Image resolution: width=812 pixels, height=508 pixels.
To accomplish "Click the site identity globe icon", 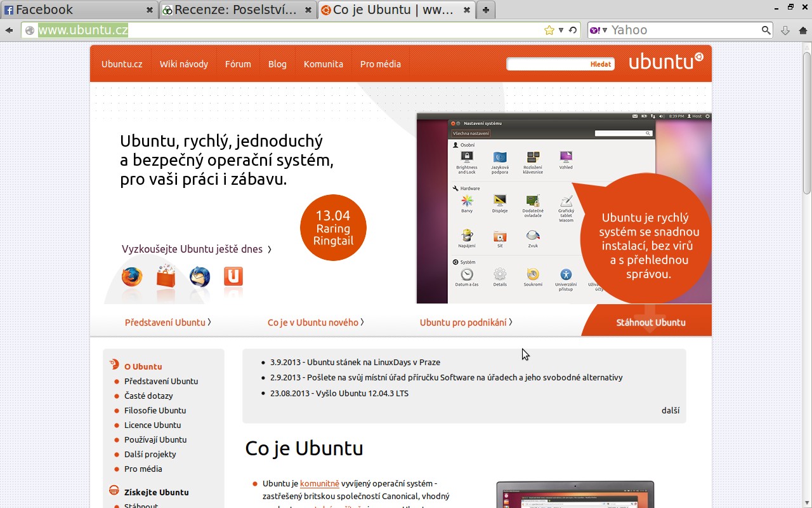I will [x=29, y=30].
